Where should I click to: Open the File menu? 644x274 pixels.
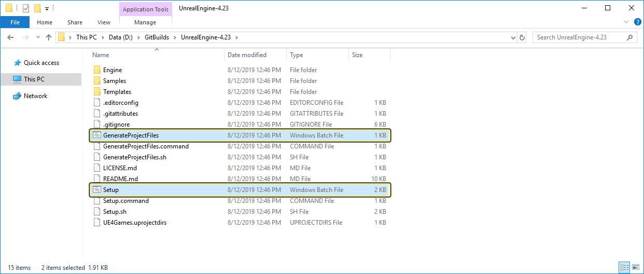(x=15, y=22)
